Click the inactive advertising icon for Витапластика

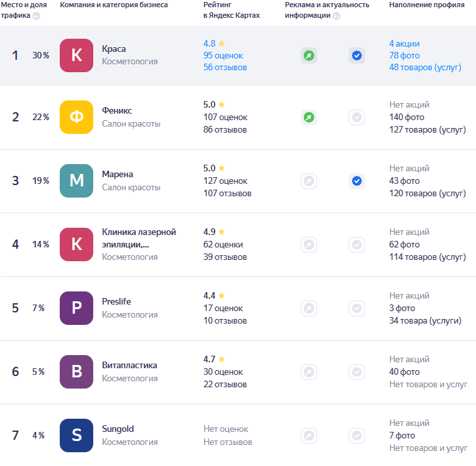[x=309, y=372]
